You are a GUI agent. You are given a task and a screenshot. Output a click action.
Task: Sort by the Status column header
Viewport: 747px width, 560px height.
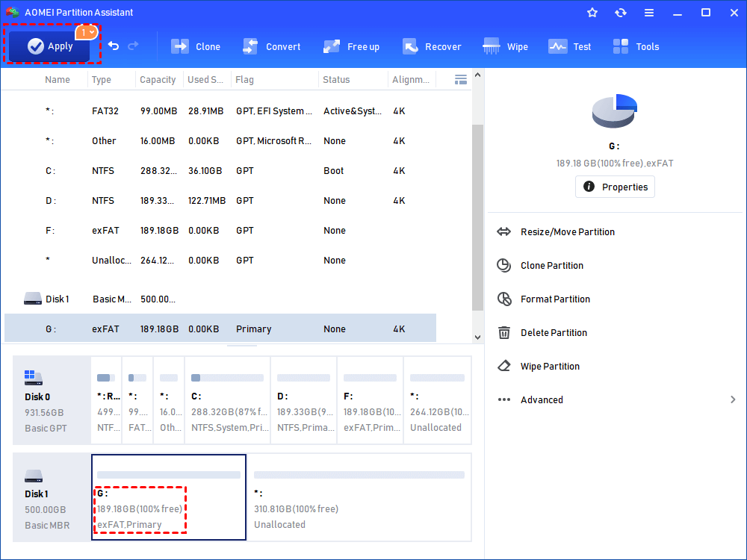[x=336, y=80]
